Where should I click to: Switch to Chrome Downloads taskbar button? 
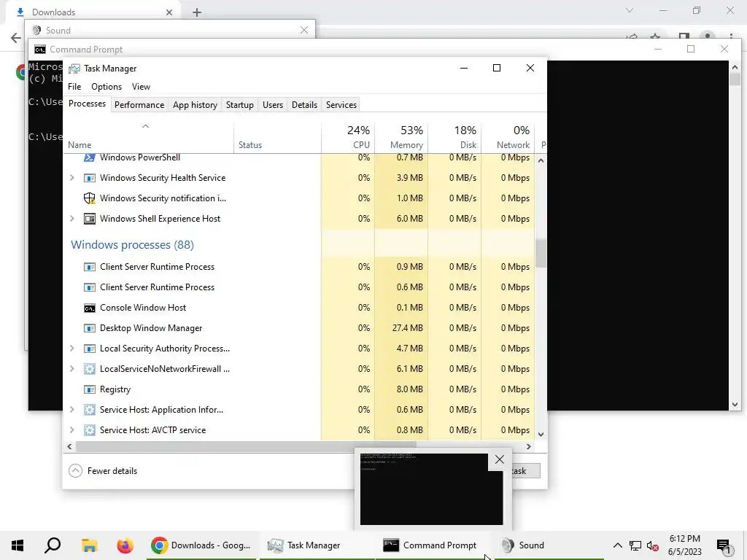coord(201,545)
